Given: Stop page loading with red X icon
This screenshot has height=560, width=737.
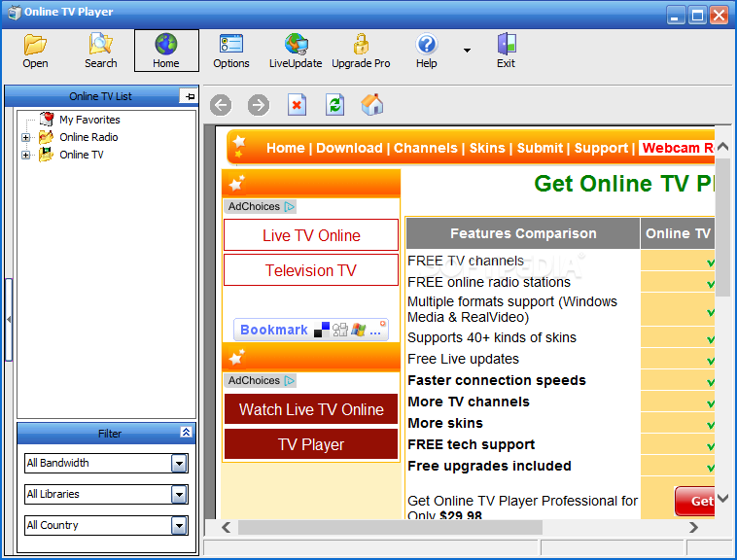Looking at the screenshot, I should [297, 105].
